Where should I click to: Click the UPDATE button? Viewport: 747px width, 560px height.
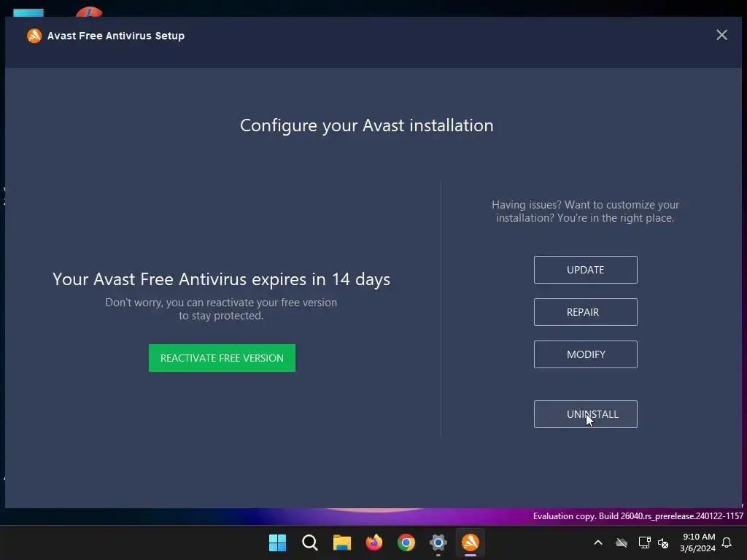pos(586,270)
